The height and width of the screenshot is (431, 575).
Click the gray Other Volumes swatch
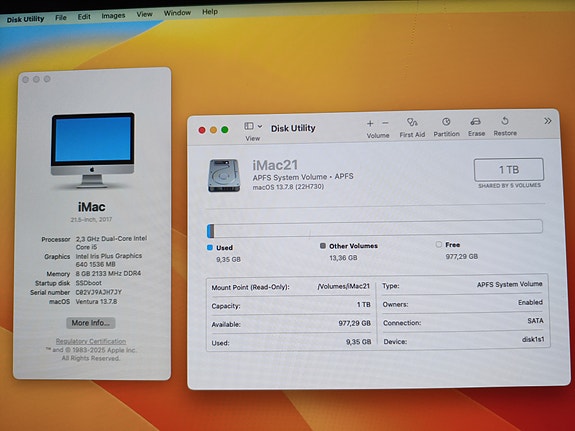323,246
